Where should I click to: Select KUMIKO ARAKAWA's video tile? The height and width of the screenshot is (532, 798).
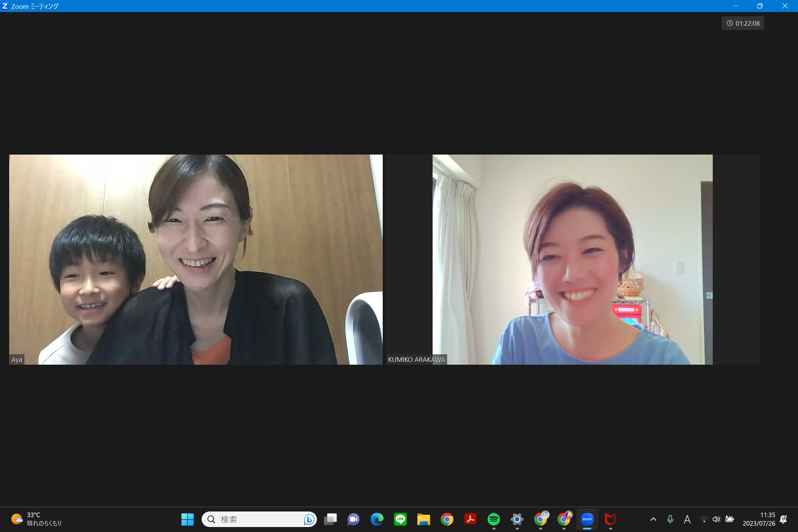coord(573,260)
